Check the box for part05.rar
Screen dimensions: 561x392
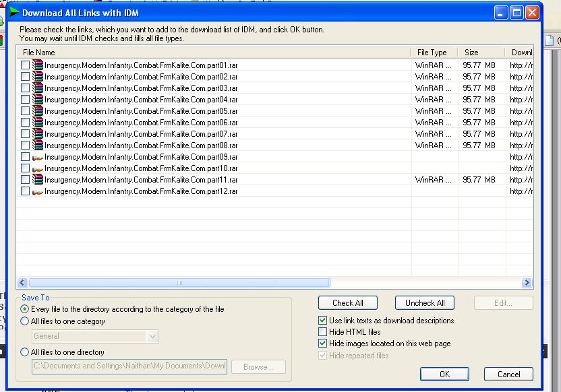(25, 110)
